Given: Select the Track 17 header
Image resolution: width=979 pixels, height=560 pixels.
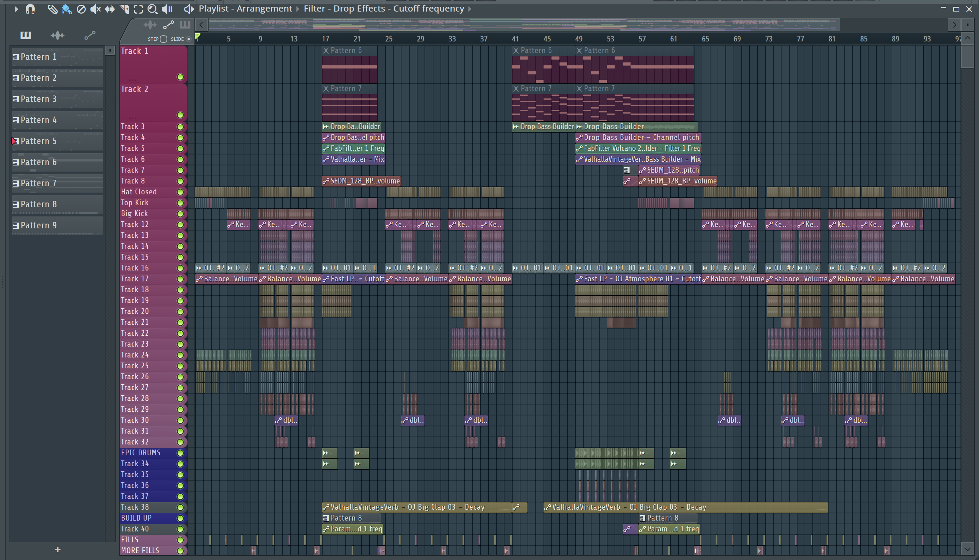Looking at the screenshot, I should click(153, 279).
